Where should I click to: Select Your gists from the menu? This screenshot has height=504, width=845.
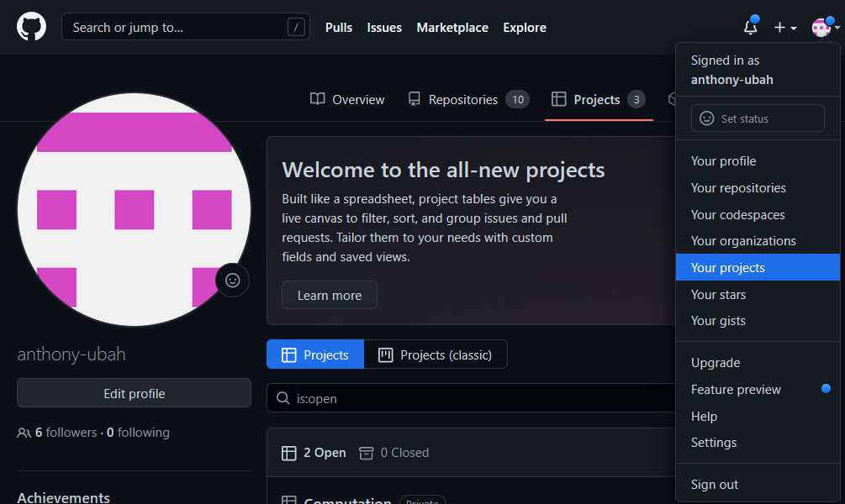(718, 321)
